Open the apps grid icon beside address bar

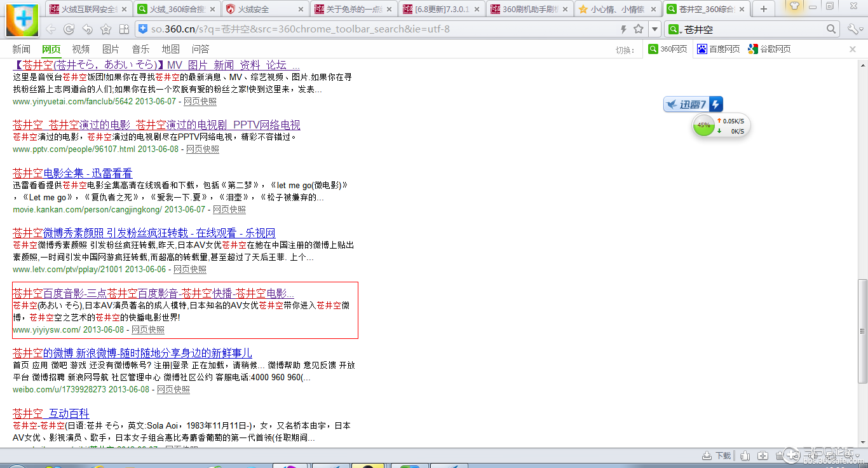(125, 29)
